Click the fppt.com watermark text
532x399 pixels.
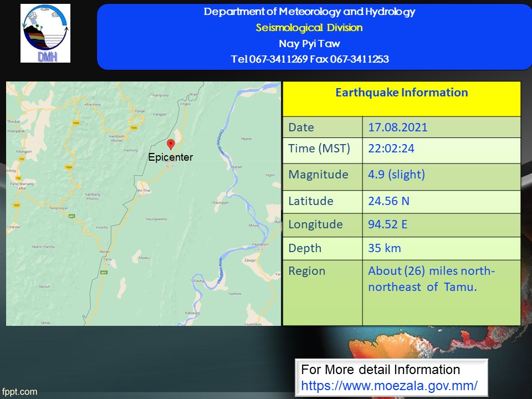pyautogui.click(x=19, y=392)
